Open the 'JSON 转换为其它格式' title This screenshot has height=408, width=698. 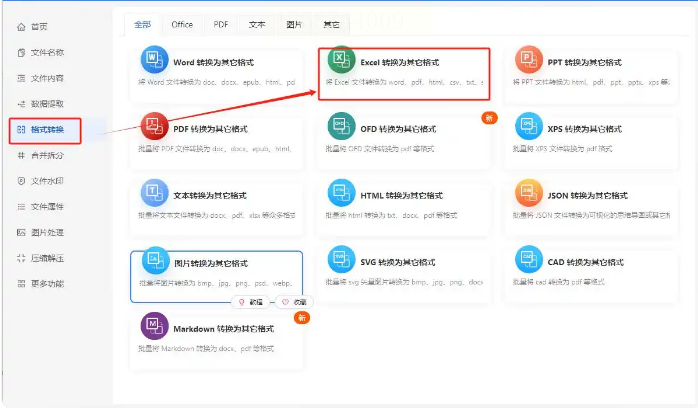coord(588,195)
